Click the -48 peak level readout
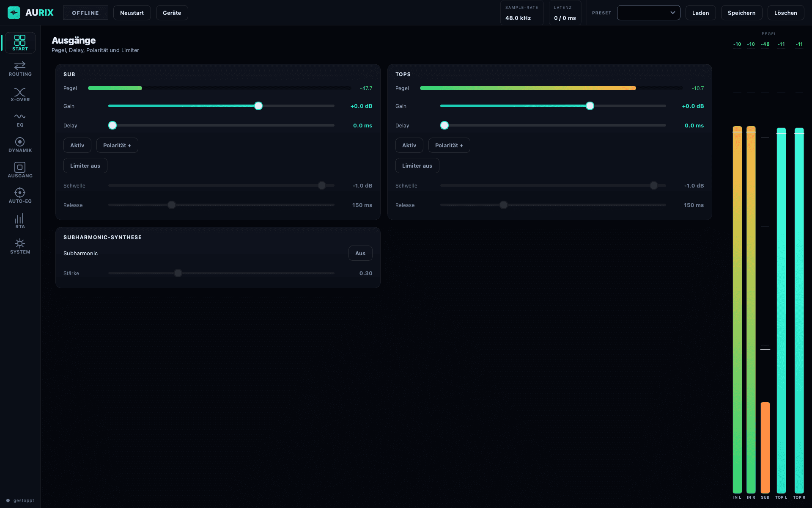 (765, 44)
